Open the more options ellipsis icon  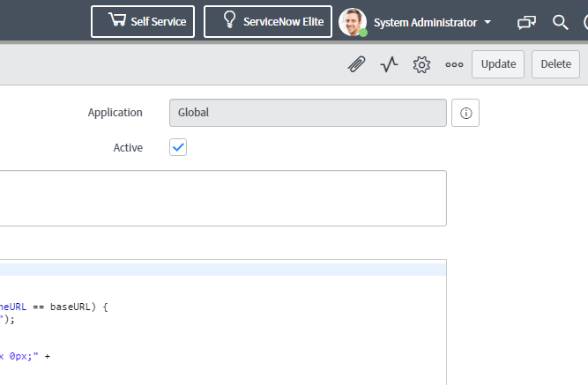[x=454, y=64]
